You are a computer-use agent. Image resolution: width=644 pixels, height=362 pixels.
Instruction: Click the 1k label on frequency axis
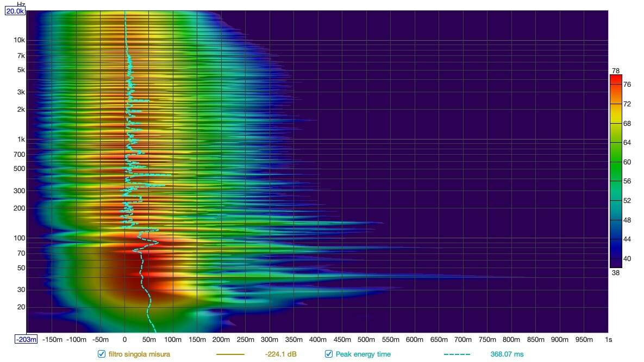[x=21, y=139]
